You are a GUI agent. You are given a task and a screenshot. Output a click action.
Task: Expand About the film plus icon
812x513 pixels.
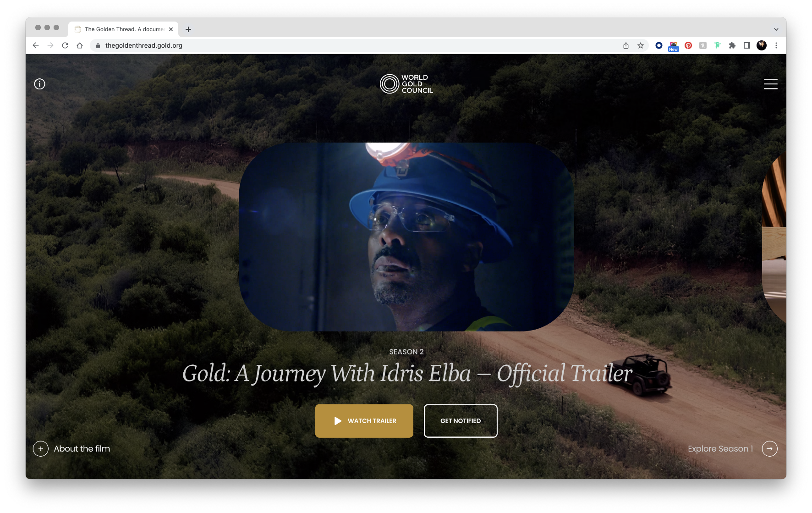(x=41, y=449)
